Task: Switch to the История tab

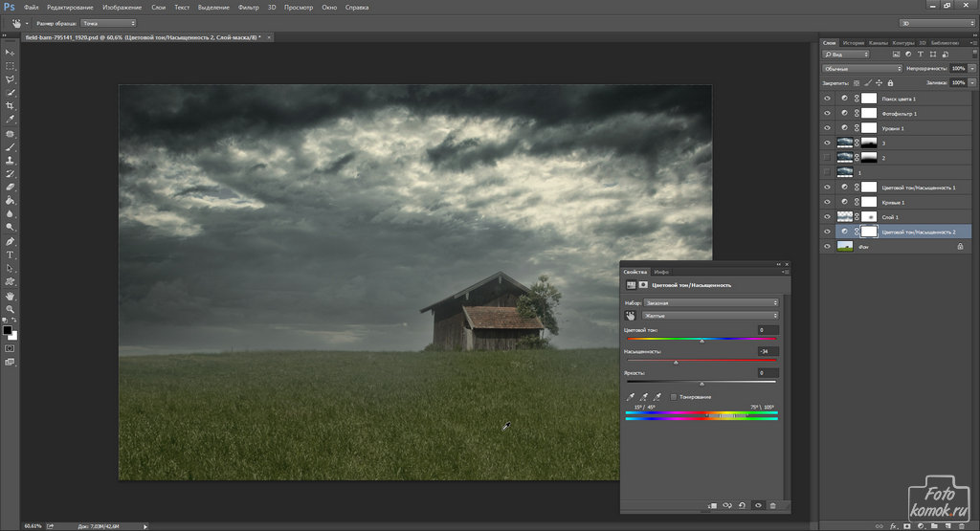Action: click(853, 43)
